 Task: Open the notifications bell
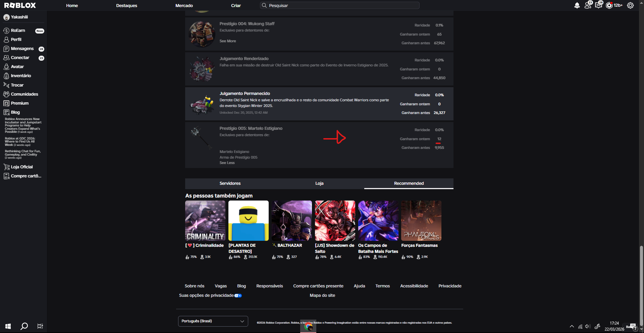point(577,5)
